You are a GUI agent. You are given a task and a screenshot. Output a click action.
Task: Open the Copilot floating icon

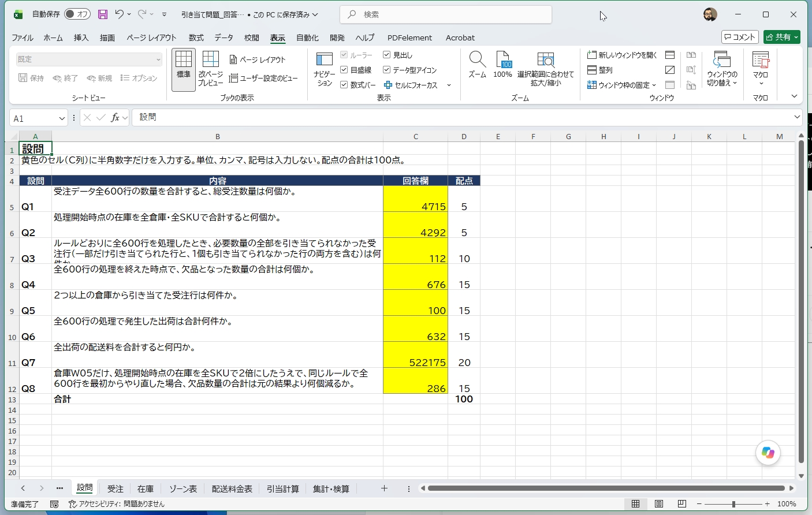768,453
